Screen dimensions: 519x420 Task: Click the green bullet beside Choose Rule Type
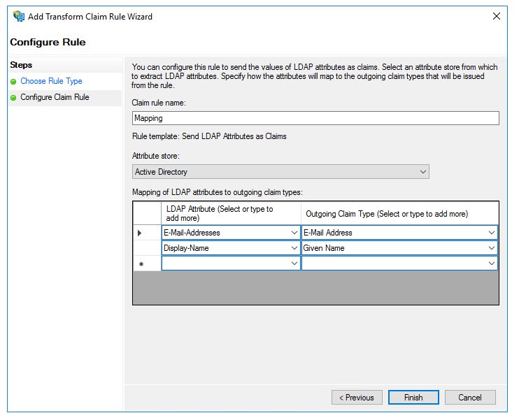pos(13,81)
